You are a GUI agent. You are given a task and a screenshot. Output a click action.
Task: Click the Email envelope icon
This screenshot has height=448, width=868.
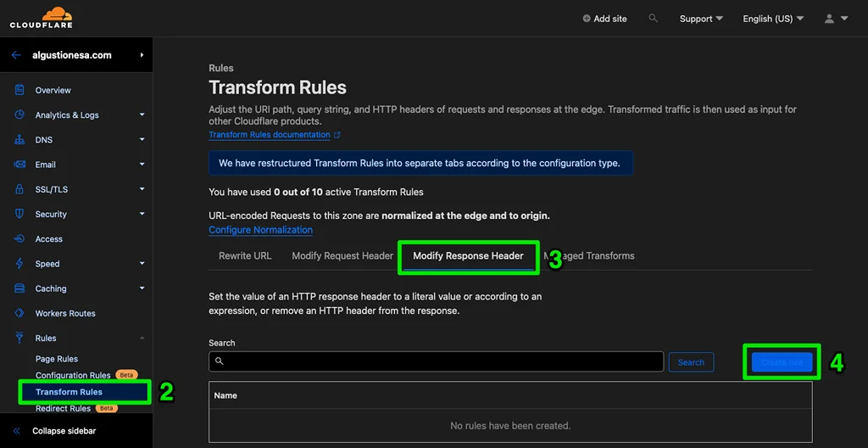point(19,165)
